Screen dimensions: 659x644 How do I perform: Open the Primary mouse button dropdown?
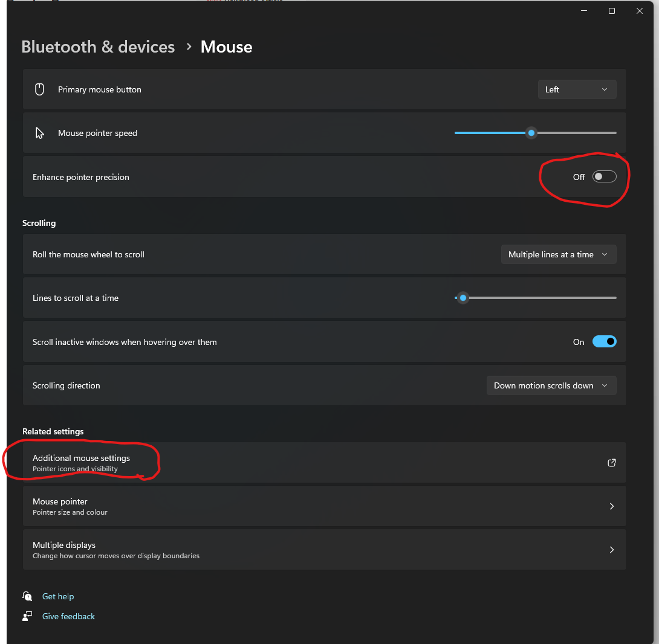[x=577, y=89]
